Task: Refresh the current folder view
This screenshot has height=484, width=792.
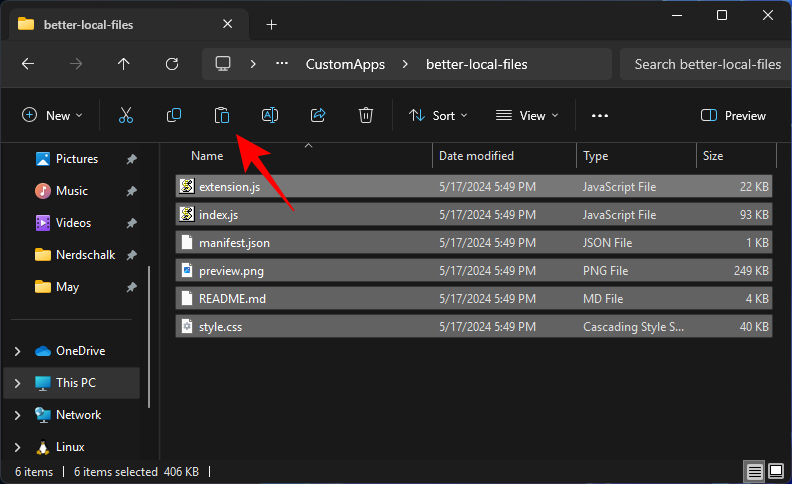Action: [x=172, y=64]
